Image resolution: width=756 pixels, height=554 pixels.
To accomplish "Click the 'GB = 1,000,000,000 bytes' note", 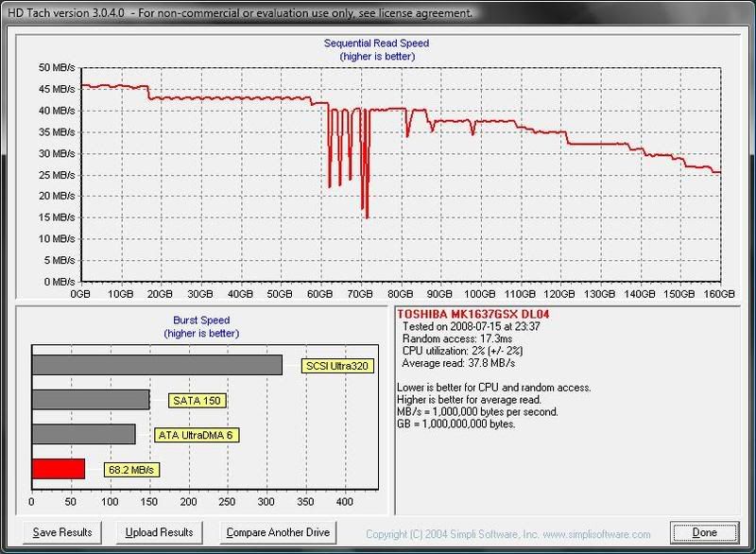I will point(456,424).
